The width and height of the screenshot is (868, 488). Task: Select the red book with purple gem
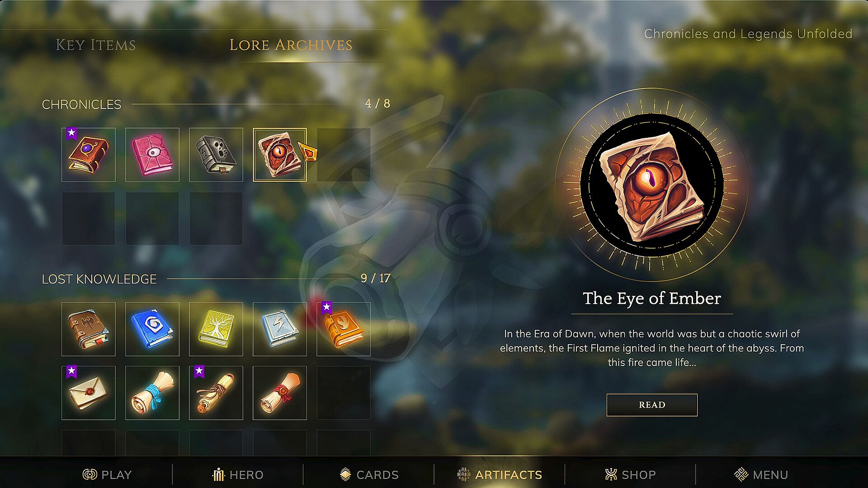click(x=89, y=155)
